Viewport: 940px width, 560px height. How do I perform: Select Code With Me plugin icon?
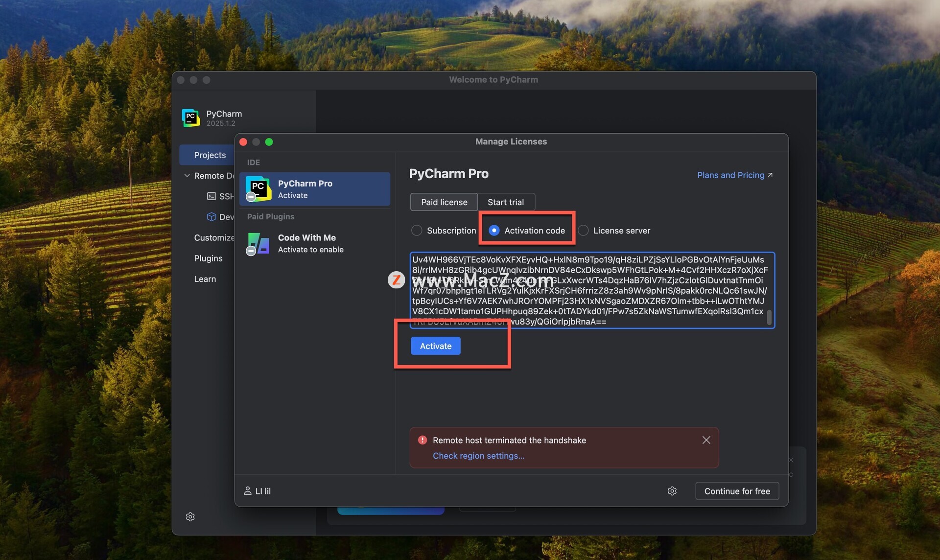tap(258, 243)
